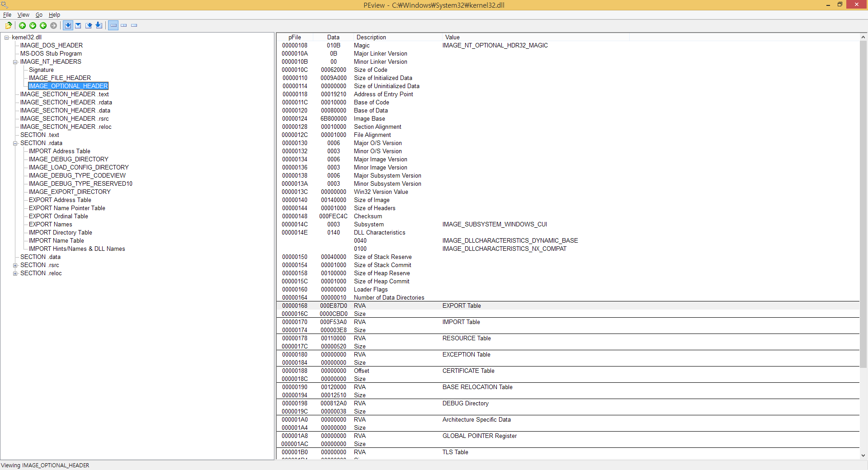The height and width of the screenshot is (470, 868).
Task: Select EXPORT Address Table item
Action: tap(60, 200)
